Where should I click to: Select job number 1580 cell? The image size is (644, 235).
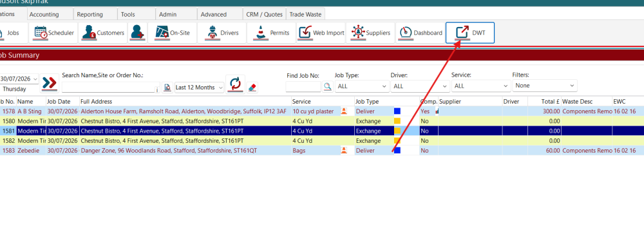[x=8, y=121]
